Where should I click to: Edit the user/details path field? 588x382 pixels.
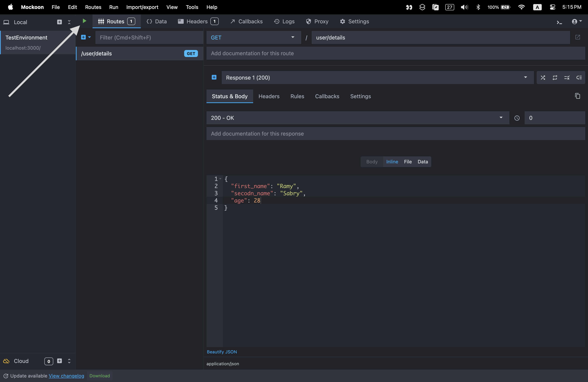(x=440, y=38)
